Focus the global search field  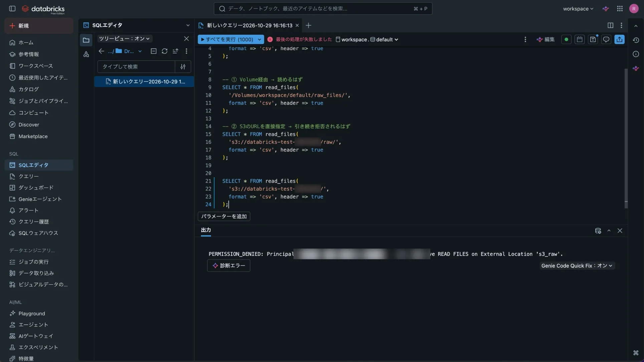tap(323, 9)
